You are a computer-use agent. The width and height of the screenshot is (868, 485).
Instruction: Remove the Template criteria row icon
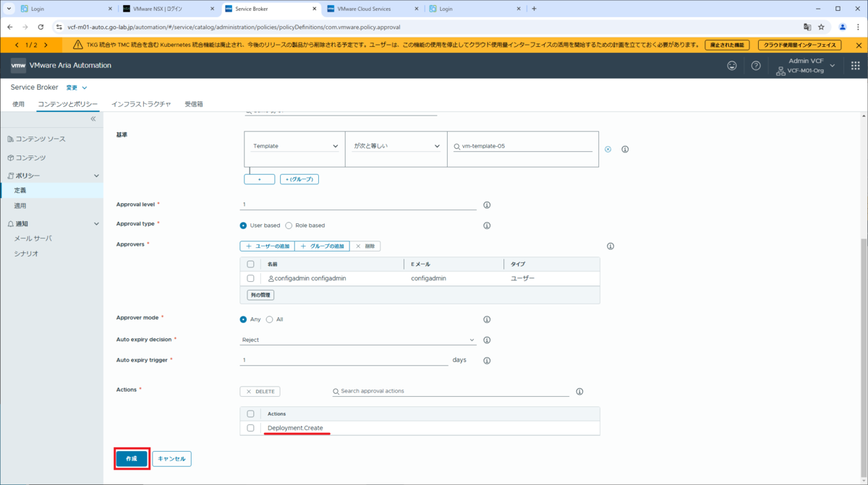[x=608, y=150]
